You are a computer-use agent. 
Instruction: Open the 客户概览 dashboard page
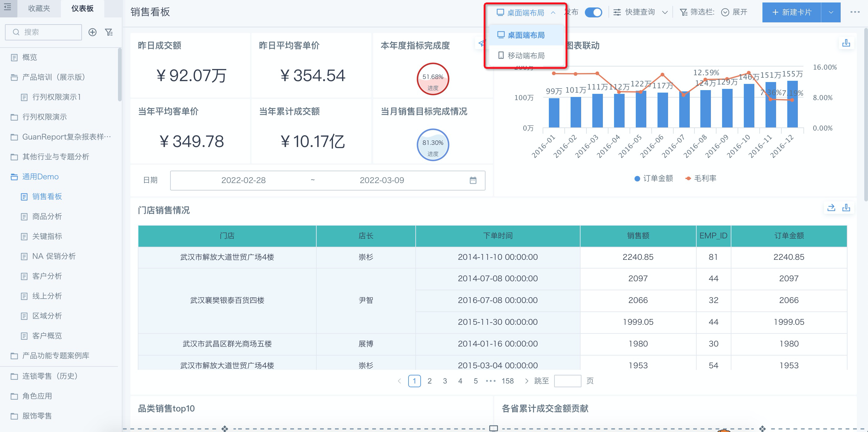click(47, 336)
